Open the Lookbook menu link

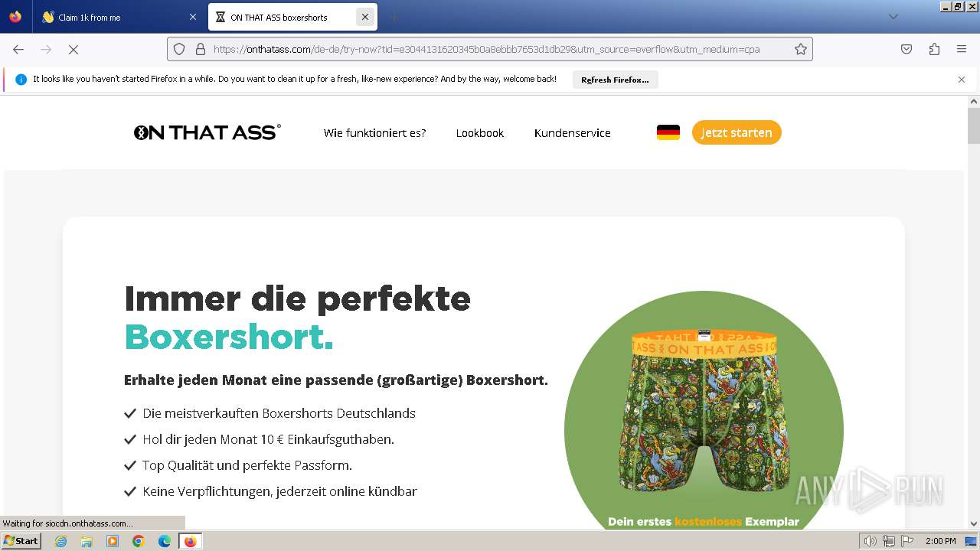point(480,133)
